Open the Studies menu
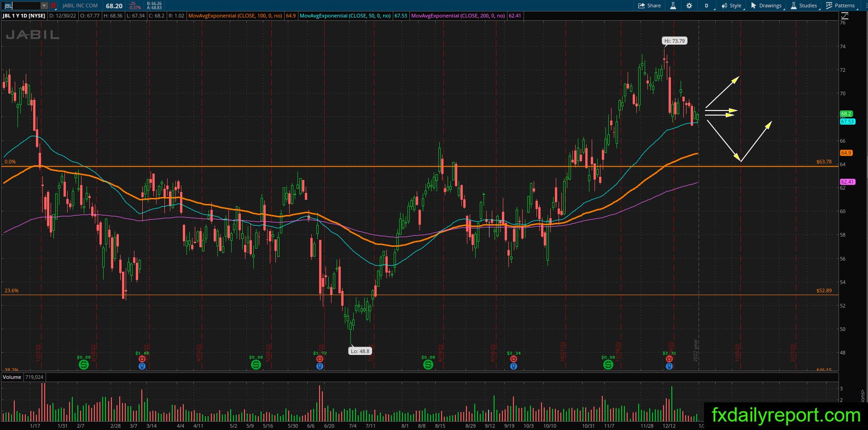The image size is (868, 430). pos(804,6)
